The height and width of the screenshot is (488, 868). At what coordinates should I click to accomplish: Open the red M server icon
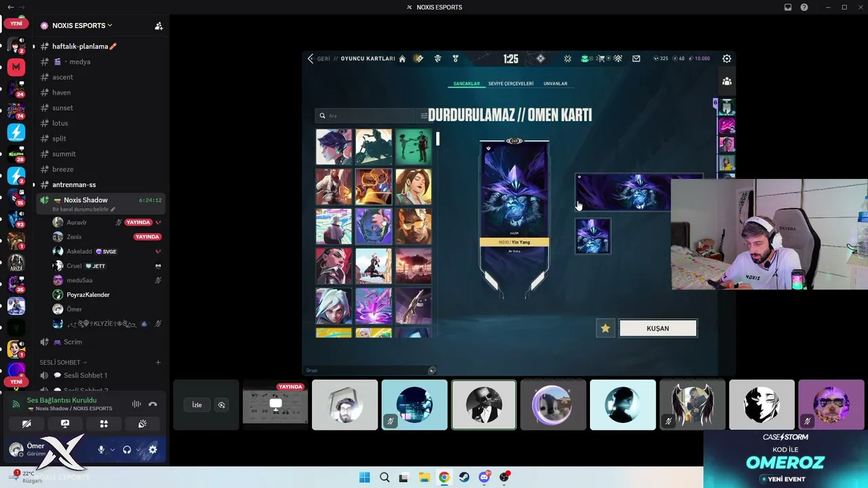tap(16, 67)
